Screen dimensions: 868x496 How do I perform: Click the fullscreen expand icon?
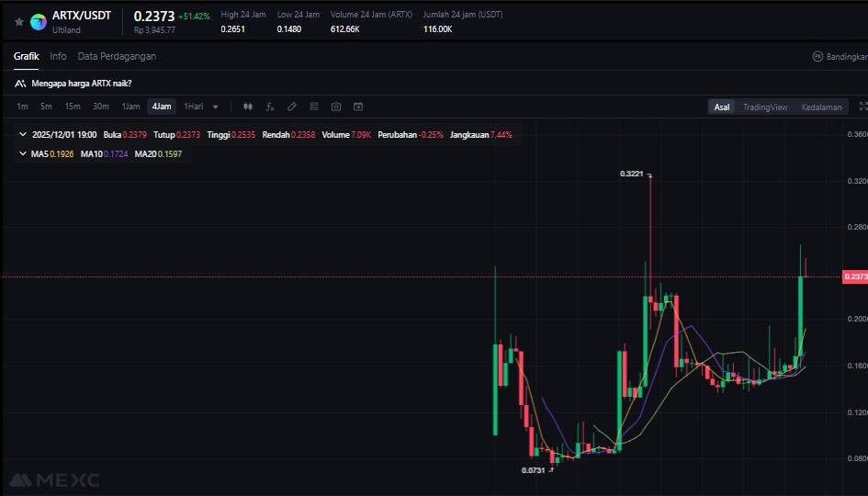tap(862, 107)
